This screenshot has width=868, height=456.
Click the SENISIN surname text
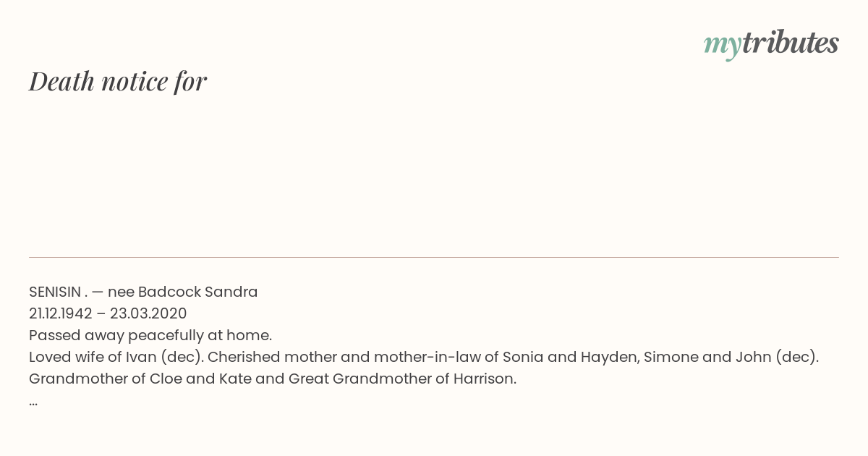coord(55,292)
